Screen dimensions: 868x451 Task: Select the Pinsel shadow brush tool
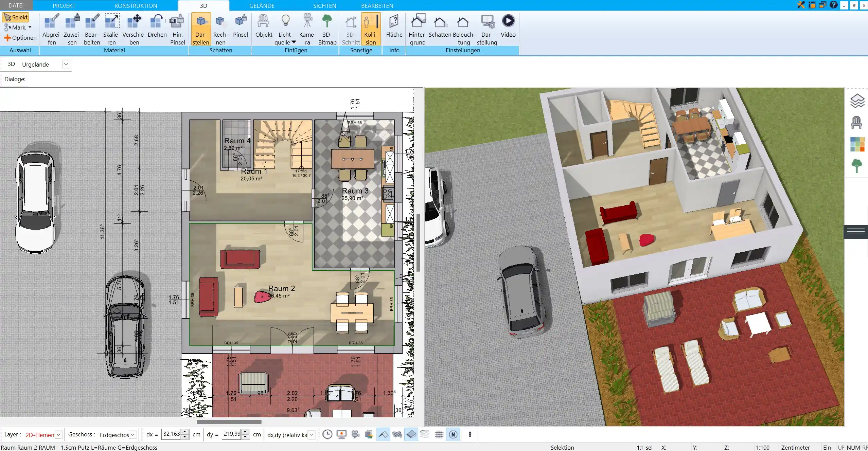coord(241,25)
